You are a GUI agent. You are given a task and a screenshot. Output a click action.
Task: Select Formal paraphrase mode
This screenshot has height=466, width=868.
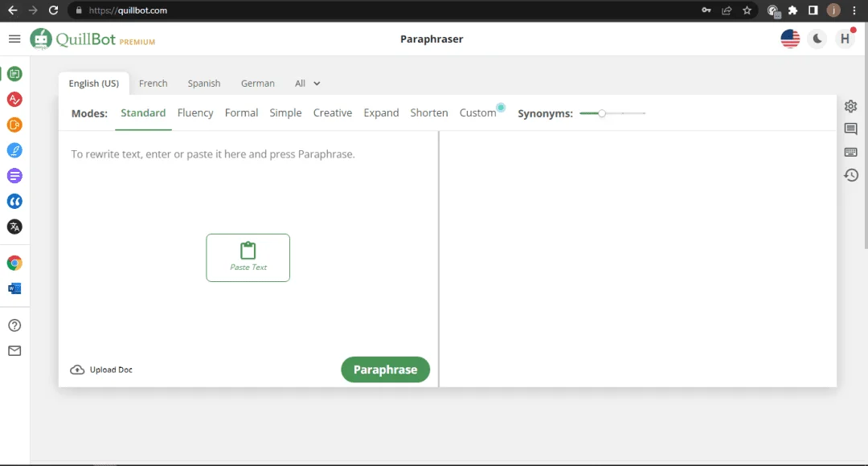241,113
